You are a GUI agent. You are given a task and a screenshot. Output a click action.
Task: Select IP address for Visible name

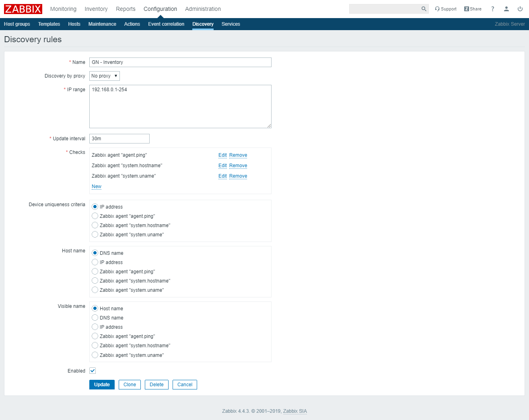95,327
